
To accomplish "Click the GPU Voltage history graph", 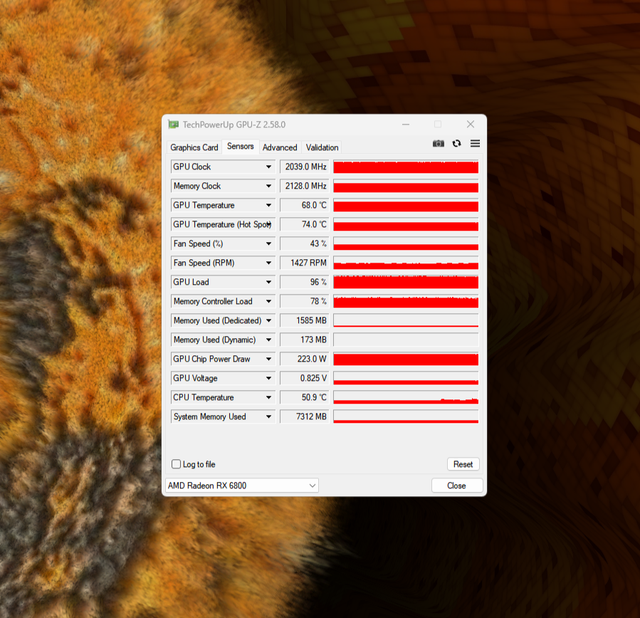I will click(x=406, y=378).
